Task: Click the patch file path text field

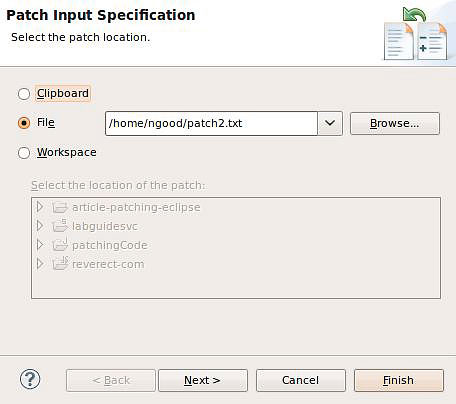Action: (211, 123)
